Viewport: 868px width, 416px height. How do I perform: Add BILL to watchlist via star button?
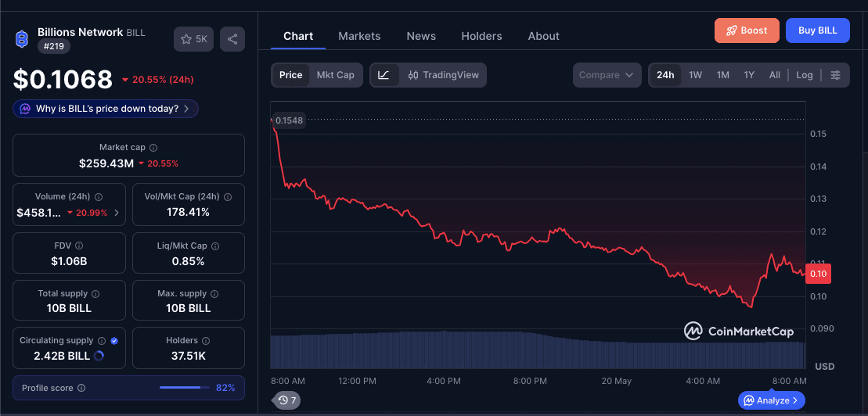(194, 39)
